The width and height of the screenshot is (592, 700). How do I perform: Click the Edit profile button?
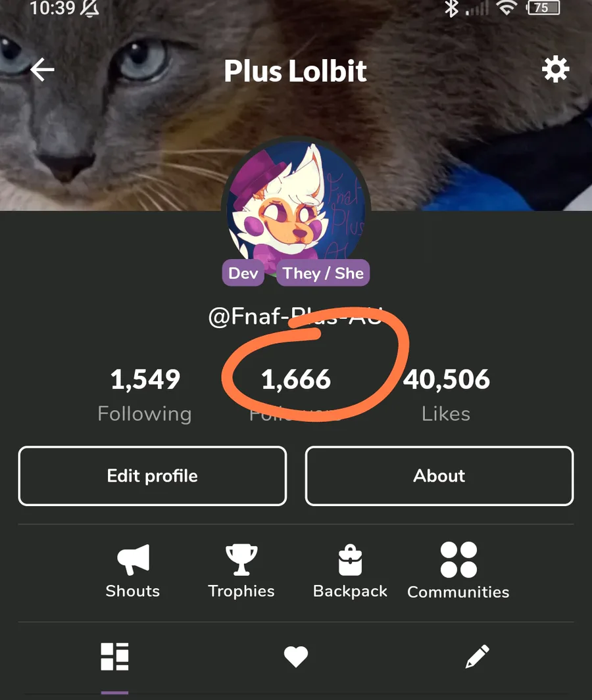[153, 476]
